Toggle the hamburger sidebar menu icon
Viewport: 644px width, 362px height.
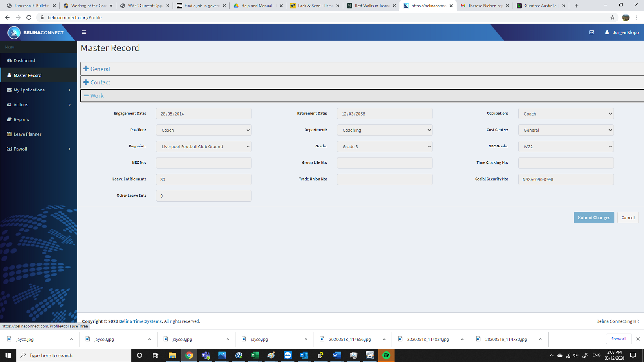(x=84, y=32)
